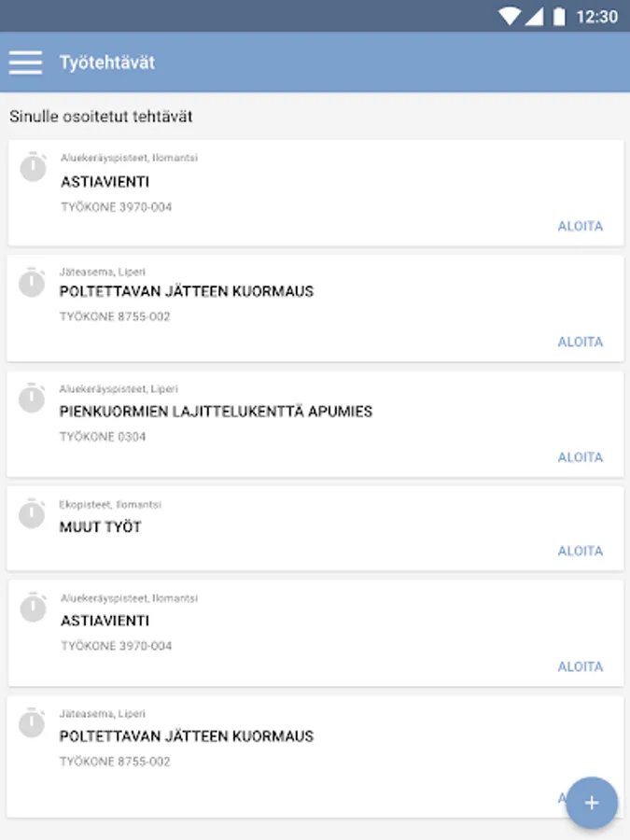Viewport: 630px width, 840px height.
Task: Tap the Ekopisteet, Ilomantsi location label
Action: [x=110, y=504]
